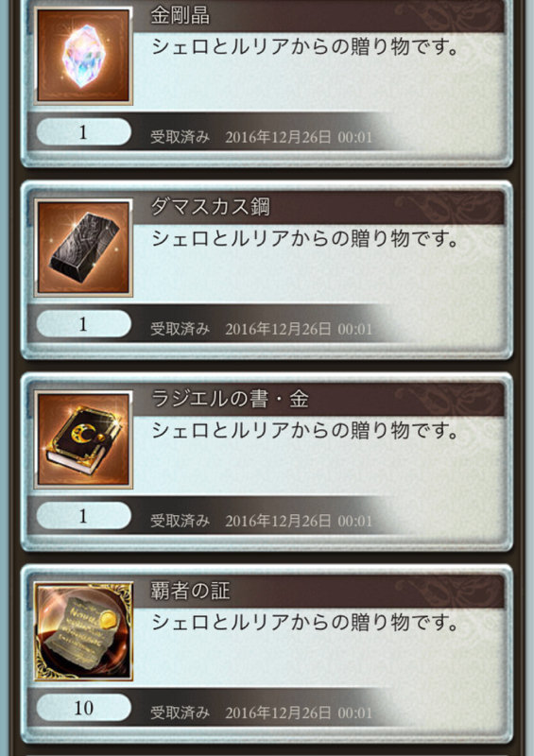The image size is (534, 756).
Task: Select the 覇者の証 title header
Action: 190,591
